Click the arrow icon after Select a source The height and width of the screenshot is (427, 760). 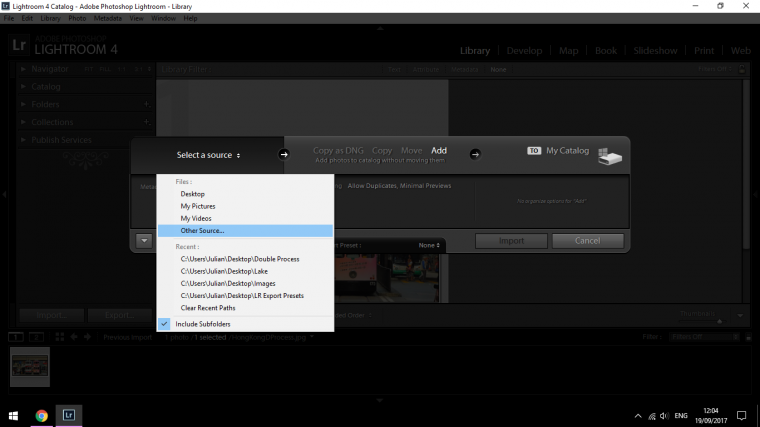pyautogui.click(x=284, y=155)
